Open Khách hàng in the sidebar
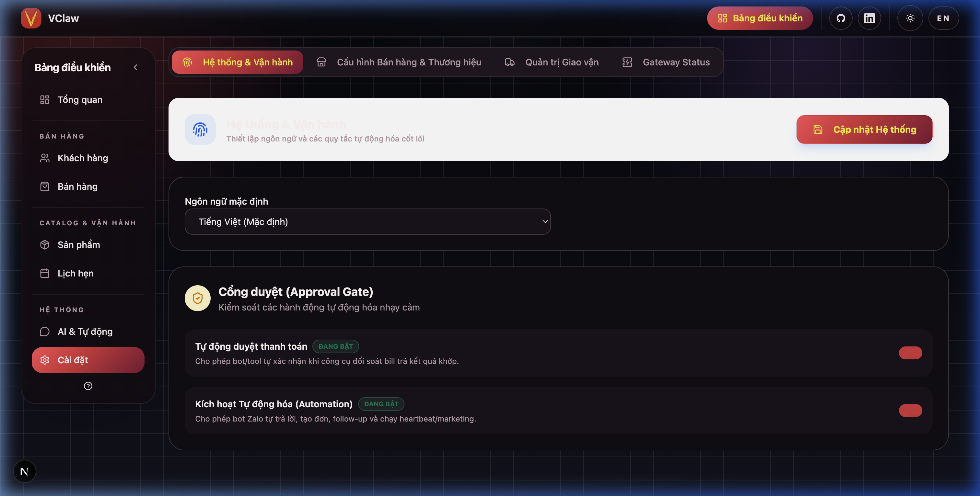This screenshot has width=980, height=496. (88, 158)
